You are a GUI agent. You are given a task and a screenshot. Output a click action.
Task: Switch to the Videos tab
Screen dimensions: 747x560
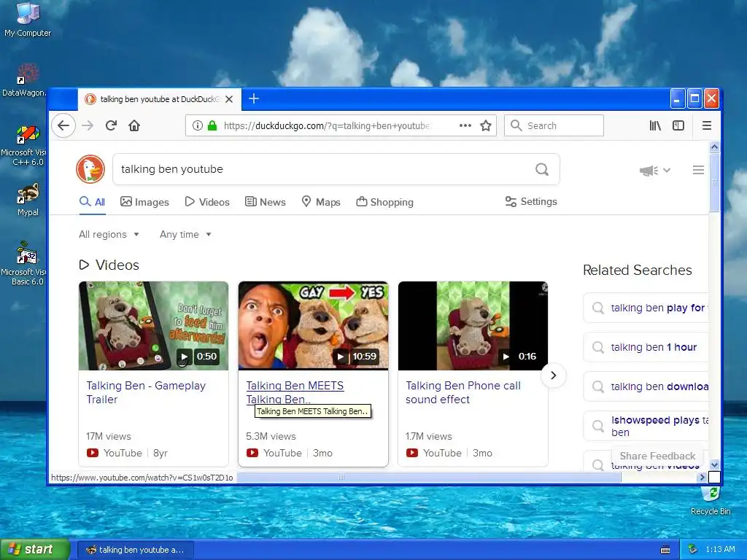(x=207, y=202)
